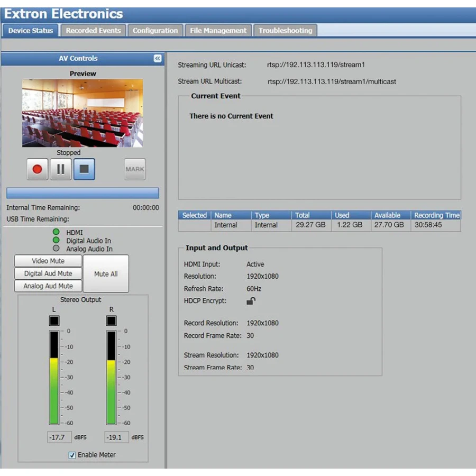Image resolution: width=476 pixels, height=476 pixels.
Task: Go to the File Management tab
Action: coord(218,31)
